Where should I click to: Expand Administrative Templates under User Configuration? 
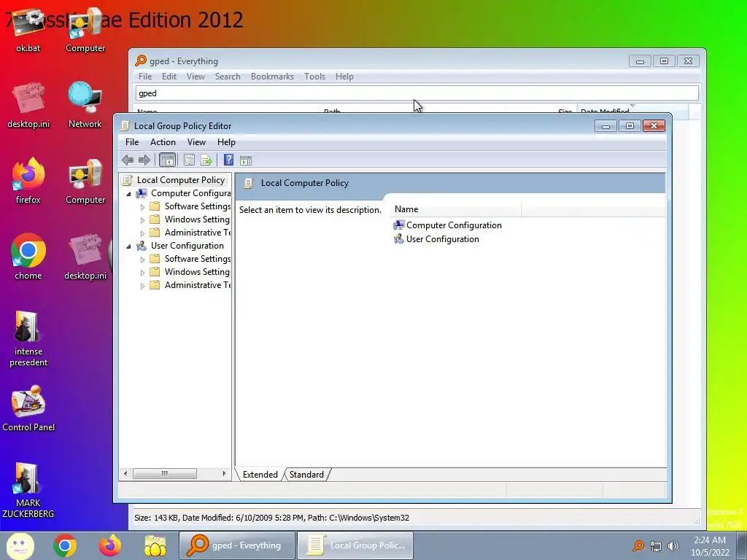point(142,286)
